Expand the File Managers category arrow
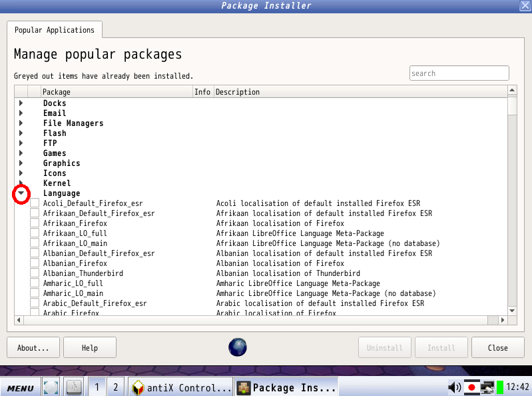Viewport: 532px width, 396px height. pos(21,123)
